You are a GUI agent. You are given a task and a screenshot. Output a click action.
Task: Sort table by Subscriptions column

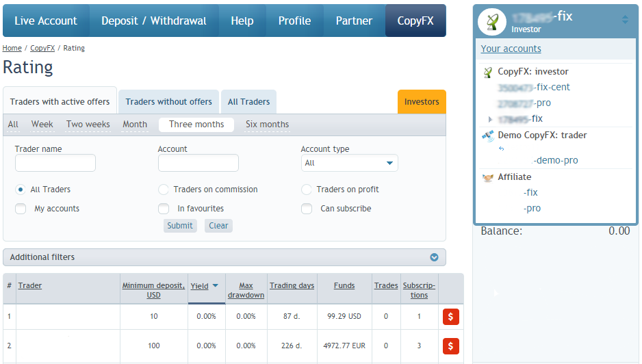(420, 290)
